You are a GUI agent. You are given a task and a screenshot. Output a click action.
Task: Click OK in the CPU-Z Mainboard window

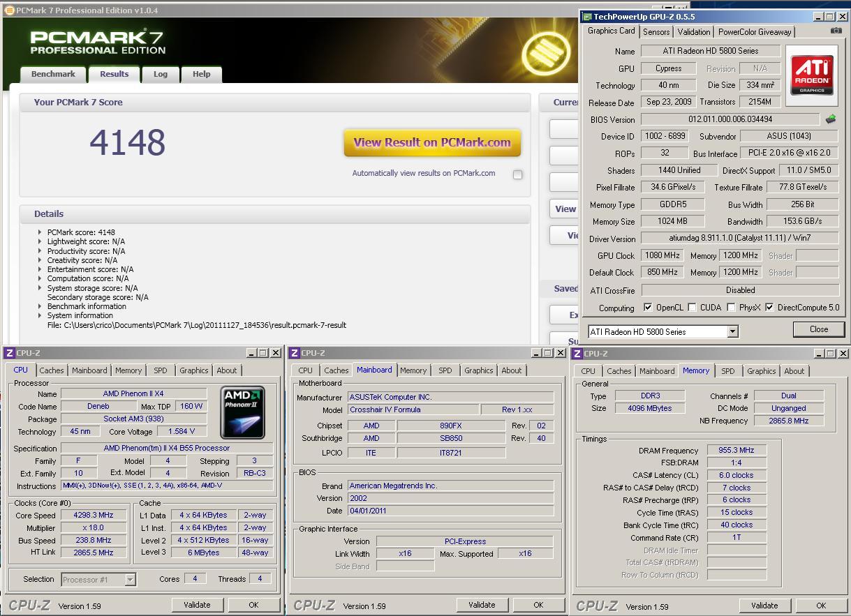tap(539, 605)
